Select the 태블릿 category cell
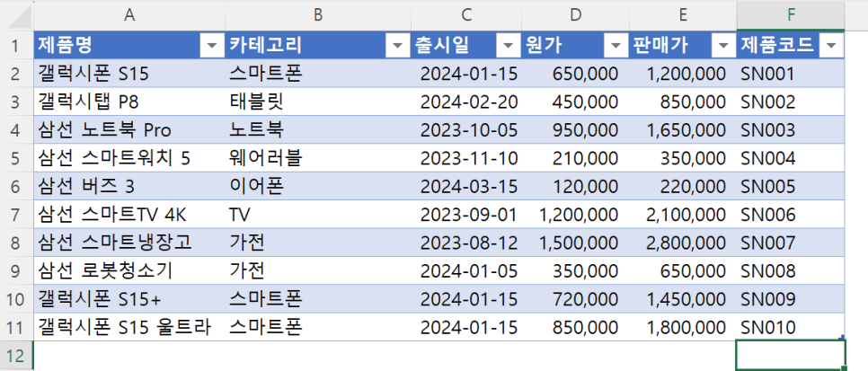The image size is (868, 371). pos(318,102)
